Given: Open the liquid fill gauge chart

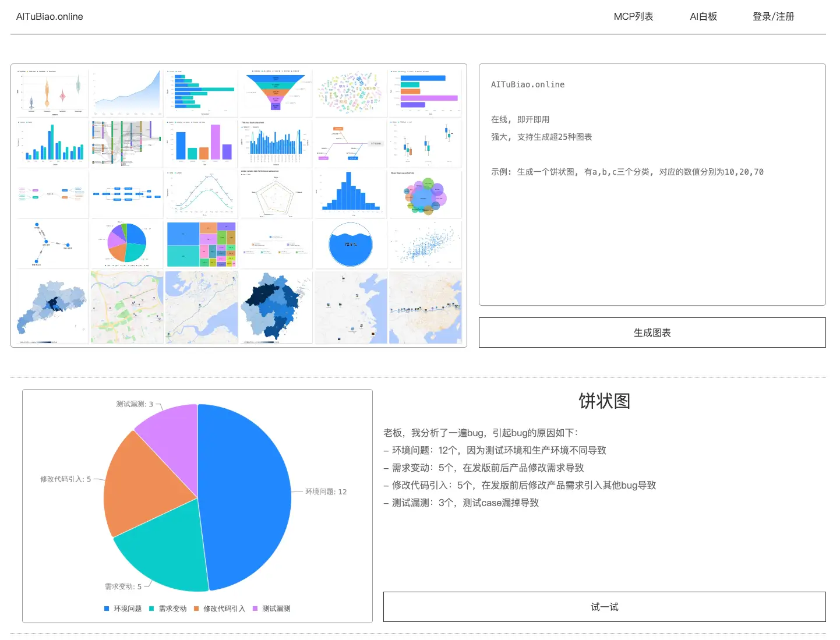Looking at the screenshot, I should 350,244.
